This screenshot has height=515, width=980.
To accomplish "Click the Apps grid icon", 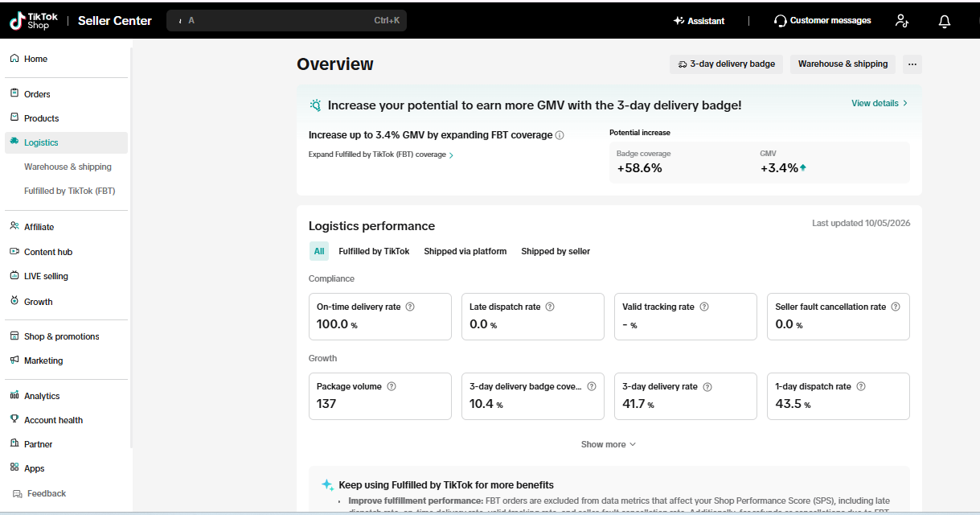I will pos(14,468).
